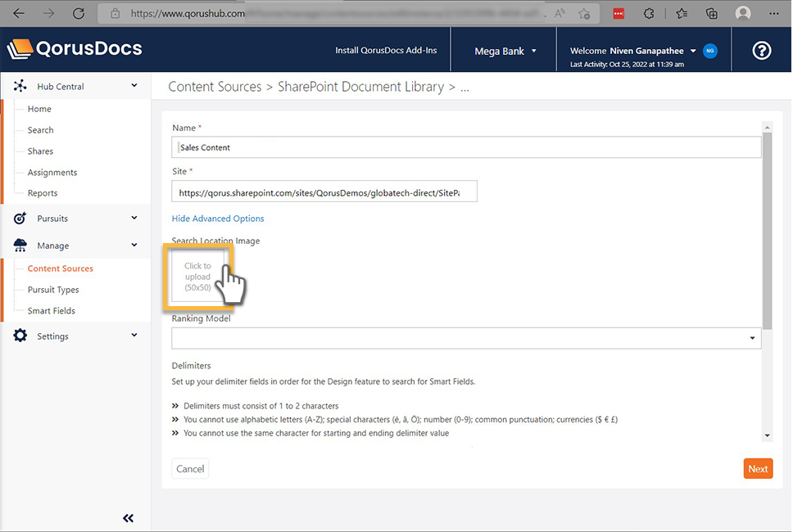Collapse the Pursuits section chevron
The image size is (793, 532).
(134, 219)
